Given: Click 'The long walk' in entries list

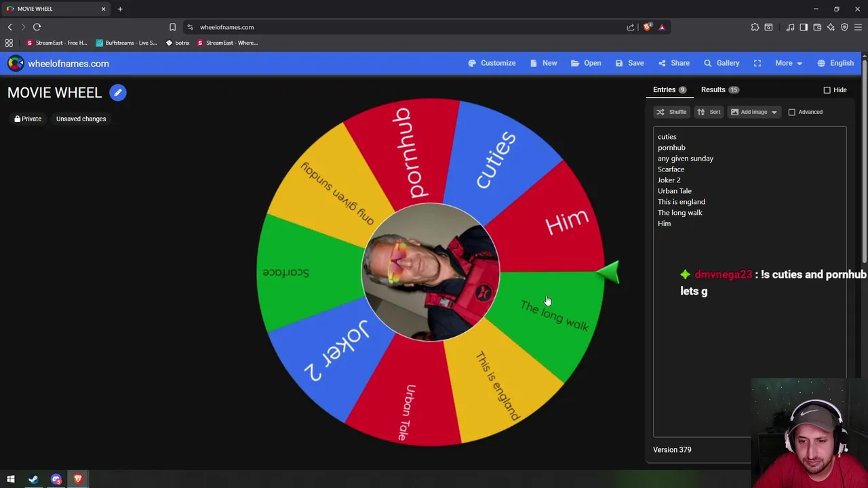Looking at the screenshot, I should 680,213.
